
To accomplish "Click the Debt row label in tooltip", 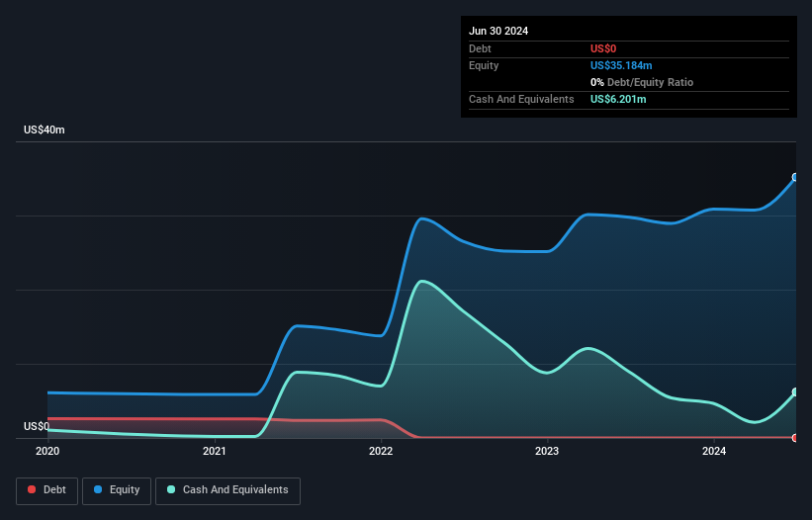I will point(480,48).
